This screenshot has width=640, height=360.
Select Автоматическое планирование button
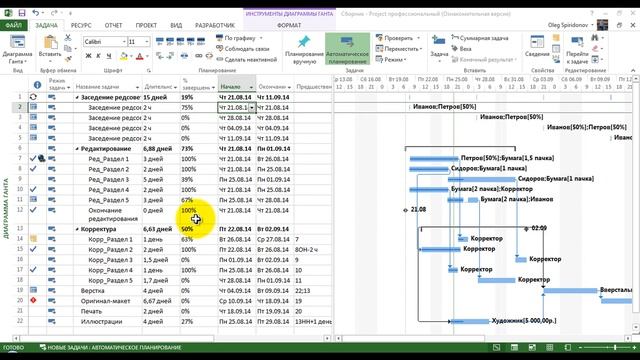[347, 49]
